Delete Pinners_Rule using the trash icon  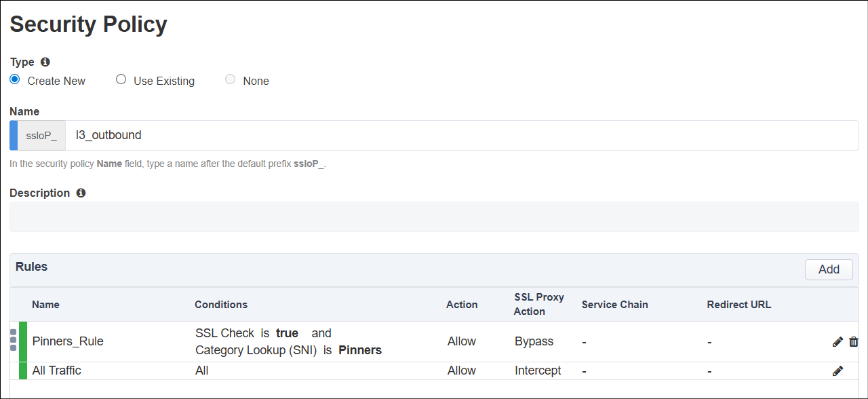click(x=854, y=341)
